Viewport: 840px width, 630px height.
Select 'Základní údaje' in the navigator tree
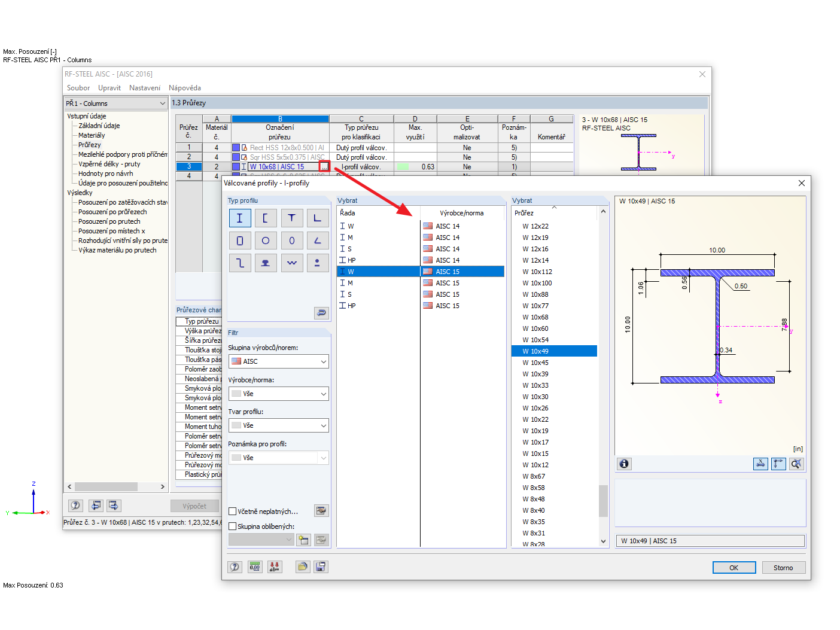tap(99, 126)
